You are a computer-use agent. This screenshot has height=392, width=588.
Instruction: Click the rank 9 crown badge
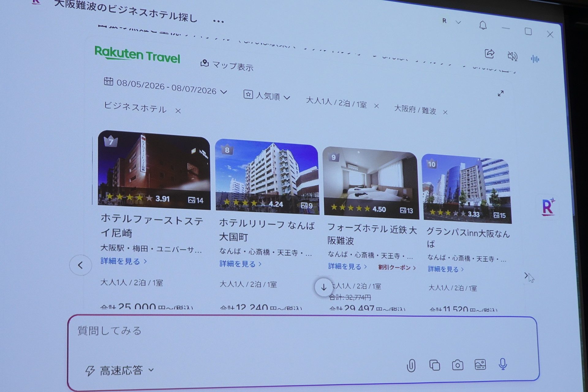point(334,157)
